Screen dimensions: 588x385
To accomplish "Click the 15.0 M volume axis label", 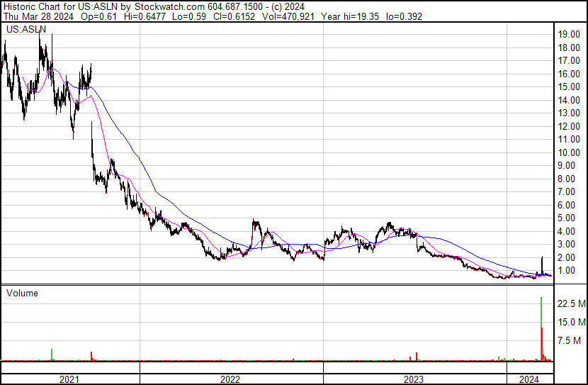I will [572, 323].
